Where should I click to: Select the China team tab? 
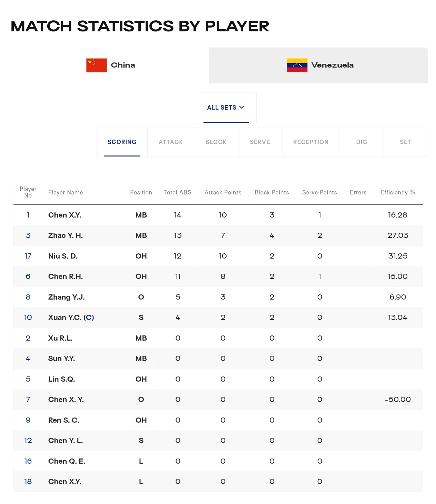(109, 65)
